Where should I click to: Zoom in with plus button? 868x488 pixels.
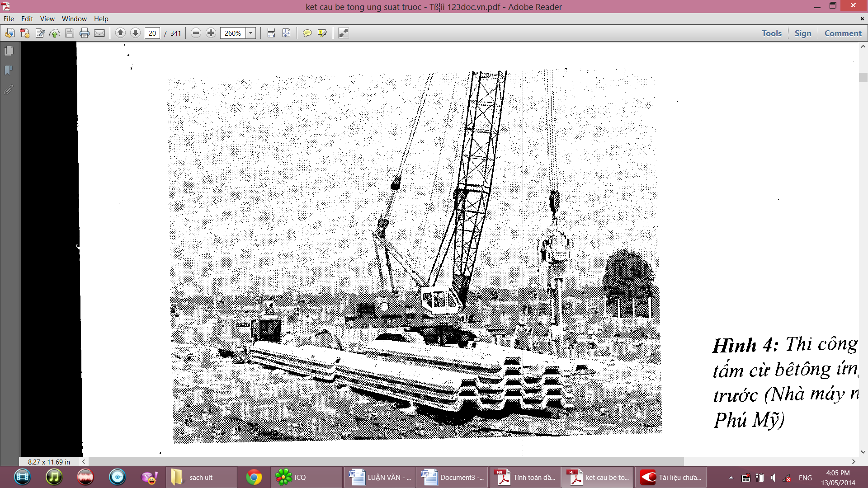[x=211, y=33]
